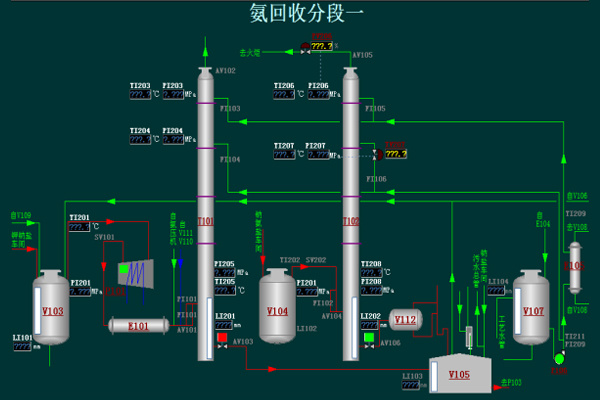This screenshot has height=400, width=600.
Task: Click the V103 level bar
Action: coord(38,310)
